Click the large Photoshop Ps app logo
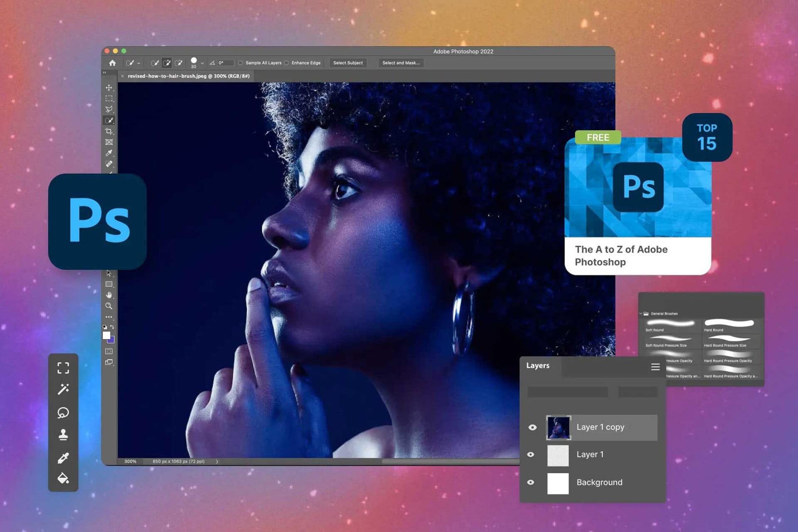 tap(98, 222)
